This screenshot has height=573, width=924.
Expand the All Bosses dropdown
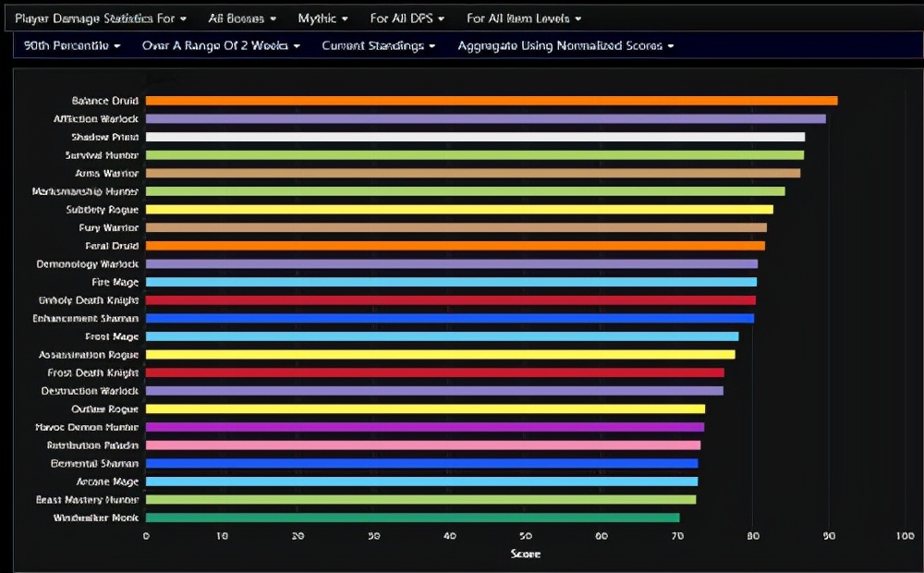(x=241, y=18)
